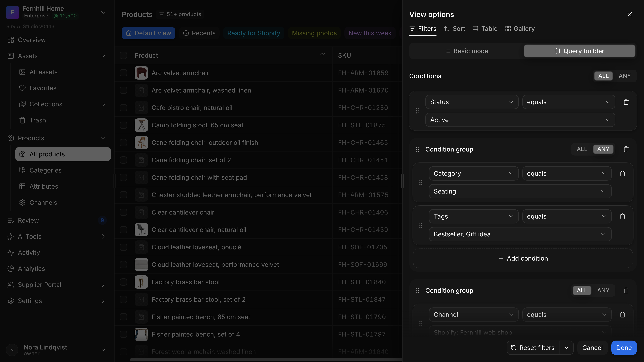Switch to the Sort tab

(454, 29)
